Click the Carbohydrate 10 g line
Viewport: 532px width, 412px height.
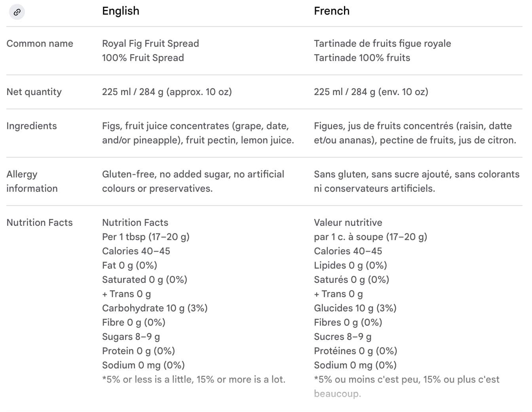154,308
